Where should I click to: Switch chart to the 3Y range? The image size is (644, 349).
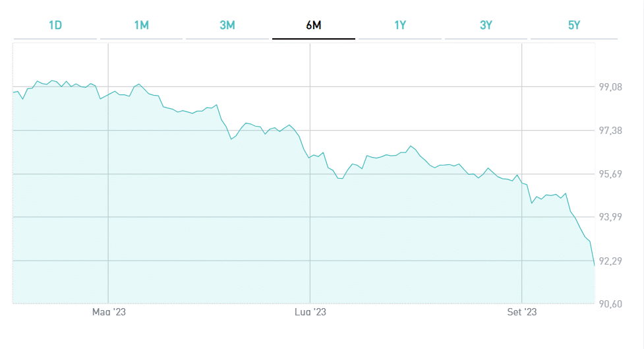486,26
